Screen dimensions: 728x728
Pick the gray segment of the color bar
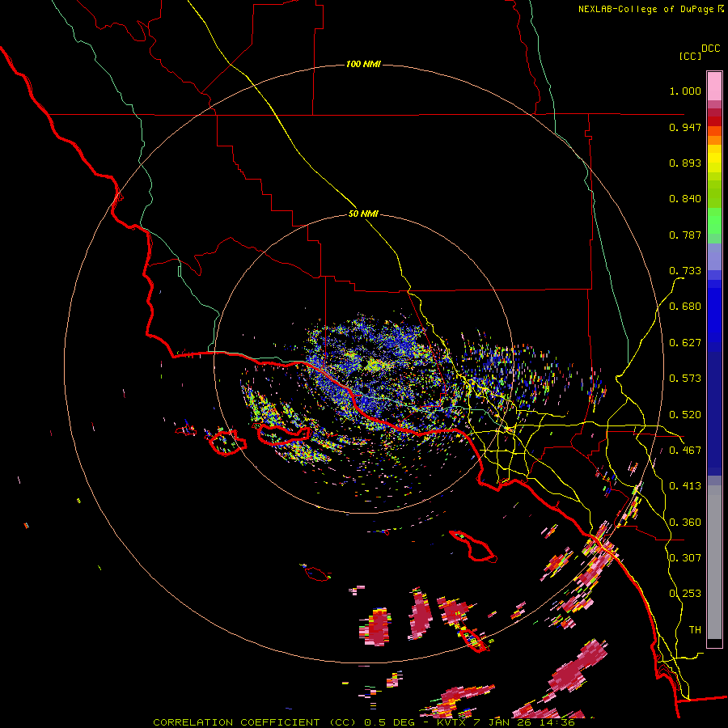[714, 562]
